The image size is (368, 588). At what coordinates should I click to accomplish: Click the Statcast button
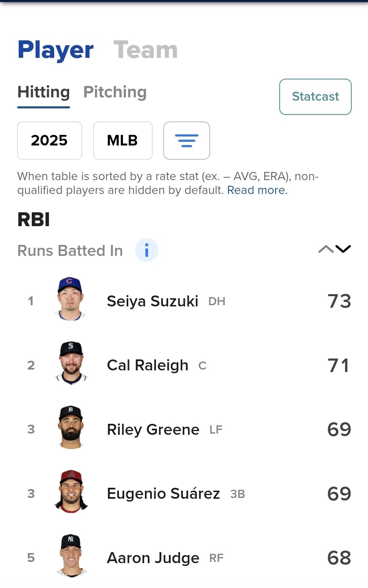[x=315, y=97]
